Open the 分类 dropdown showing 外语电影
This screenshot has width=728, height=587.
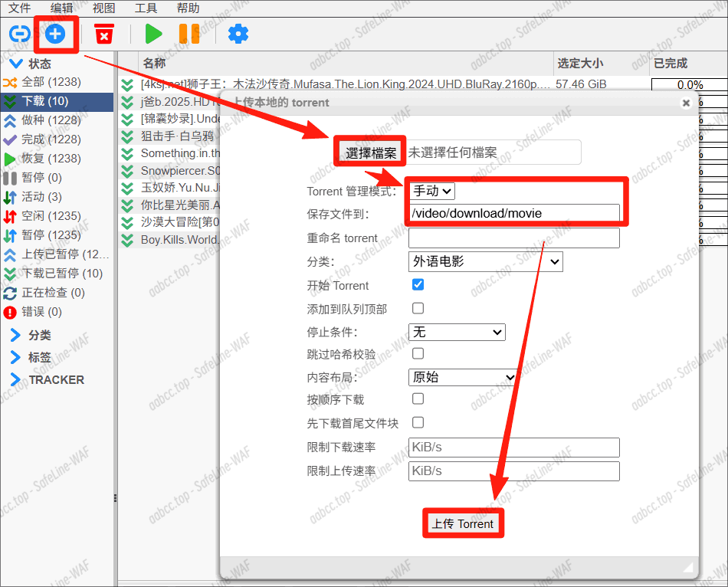pos(486,261)
